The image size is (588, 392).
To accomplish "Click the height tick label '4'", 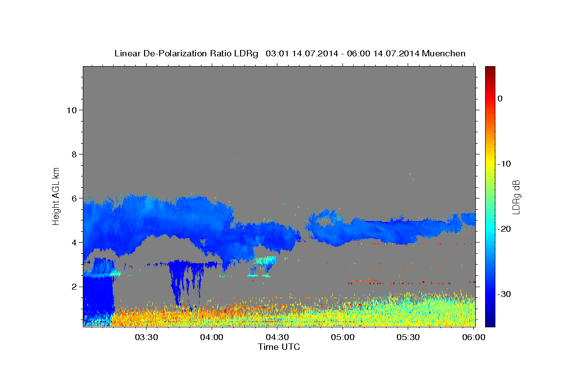I will coord(73,242).
